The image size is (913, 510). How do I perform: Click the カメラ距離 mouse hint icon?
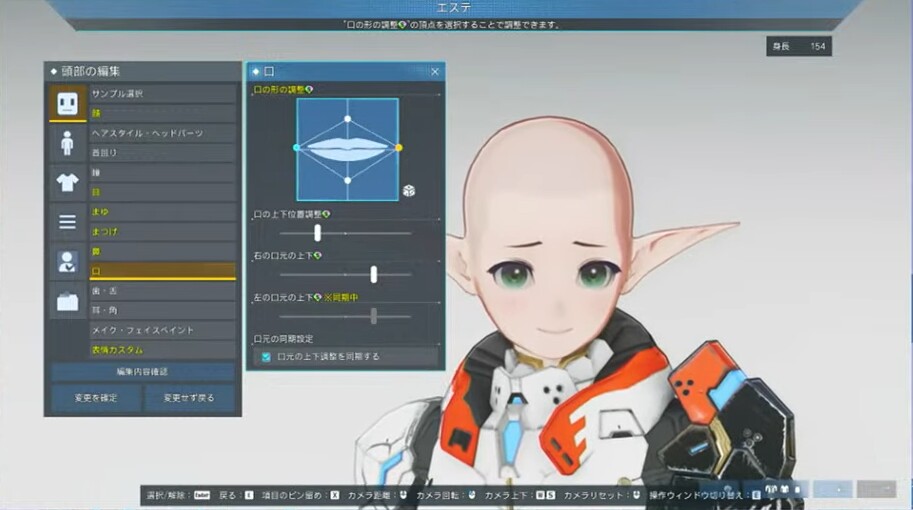tap(403, 495)
